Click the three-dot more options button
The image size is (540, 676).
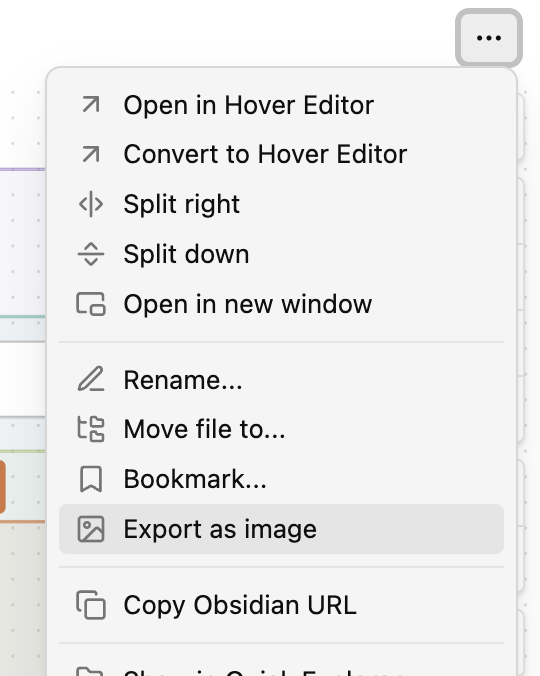pyautogui.click(x=489, y=38)
